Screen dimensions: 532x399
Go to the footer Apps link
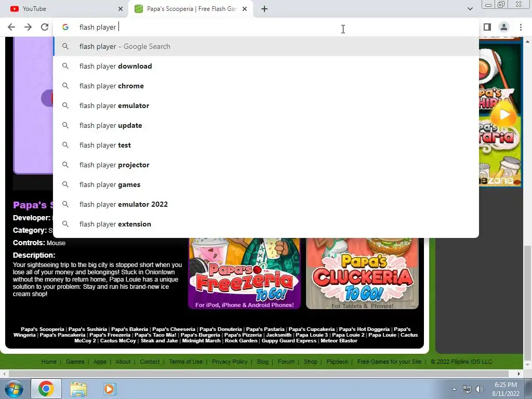(x=100, y=362)
